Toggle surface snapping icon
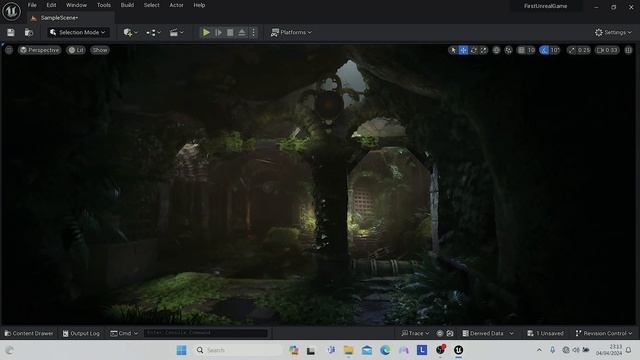This screenshot has height=360, width=640. 509,50
